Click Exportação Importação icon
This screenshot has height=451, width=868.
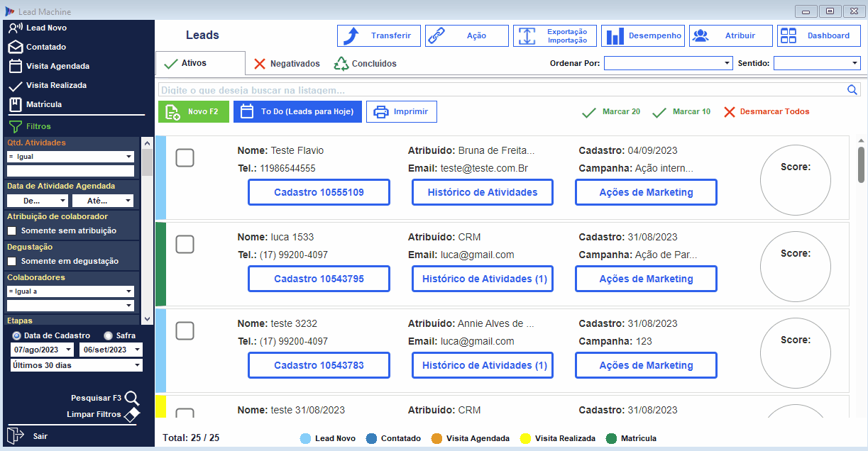[x=526, y=35]
